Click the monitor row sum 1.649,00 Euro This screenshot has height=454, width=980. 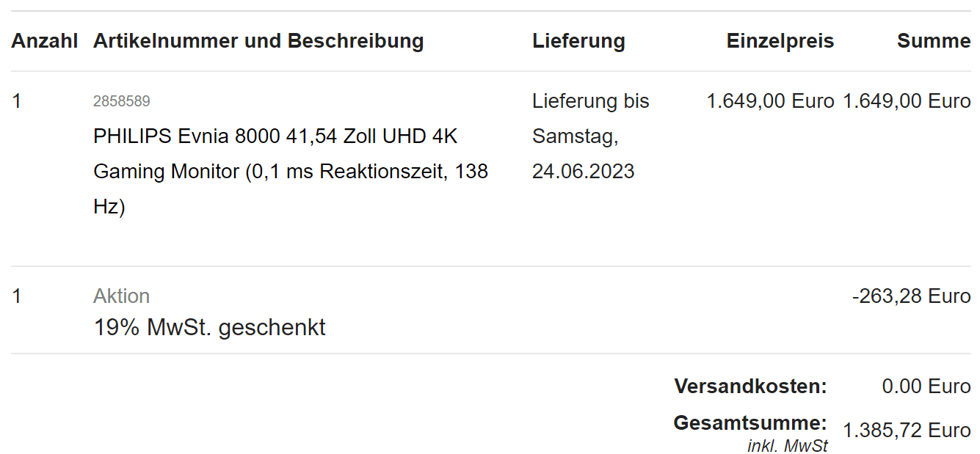pos(907,101)
